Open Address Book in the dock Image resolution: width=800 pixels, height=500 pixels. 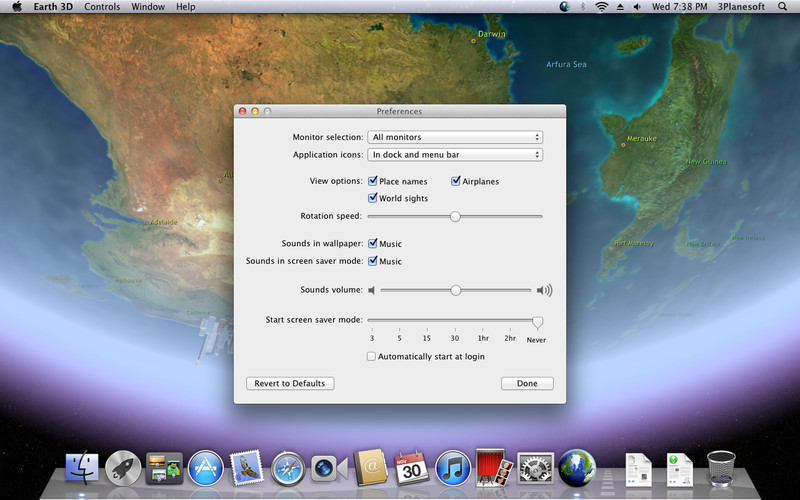click(370, 467)
